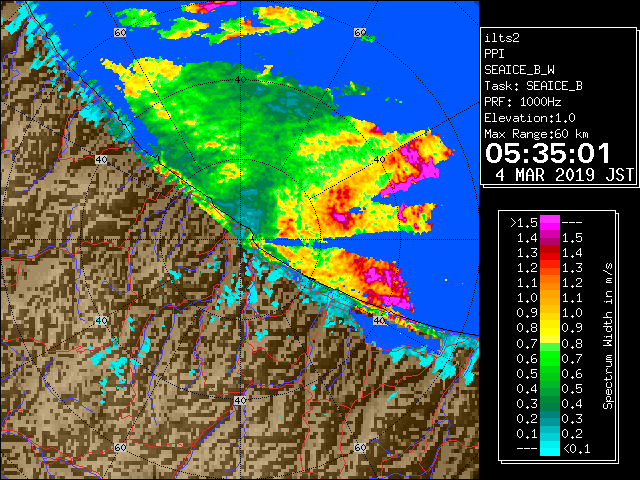Select the "Elevation:1.0" value
Viewport: 640px width, 480px height.
[530, 118]
